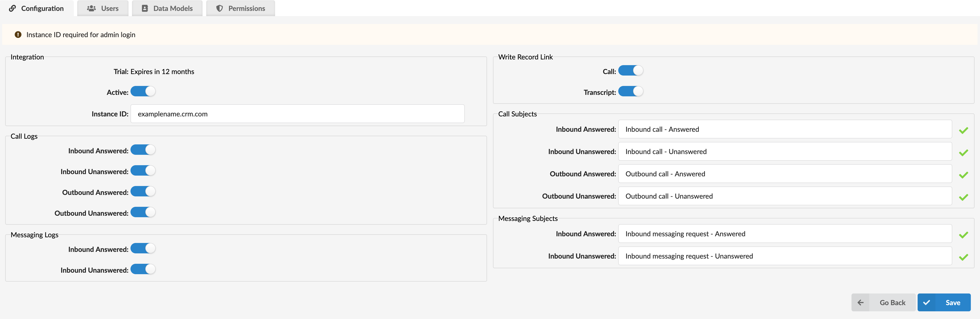Toggle the Integration Active switch
980x319 pixels.
tap(143, 91)
